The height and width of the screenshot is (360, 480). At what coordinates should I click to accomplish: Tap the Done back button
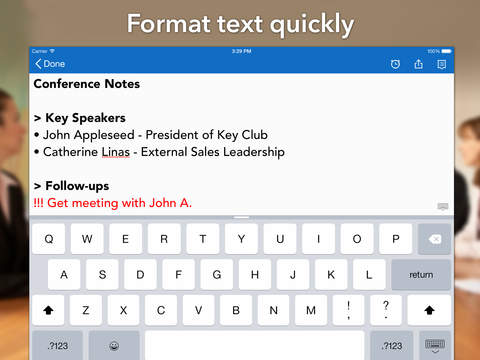(x=50, y=64)
